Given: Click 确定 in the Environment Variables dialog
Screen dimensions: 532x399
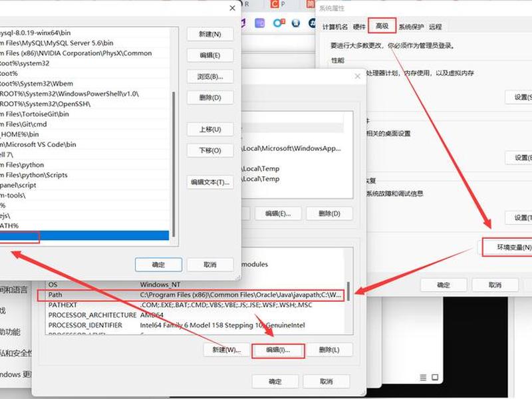Looking at the screenshot, I should point(275,381).
